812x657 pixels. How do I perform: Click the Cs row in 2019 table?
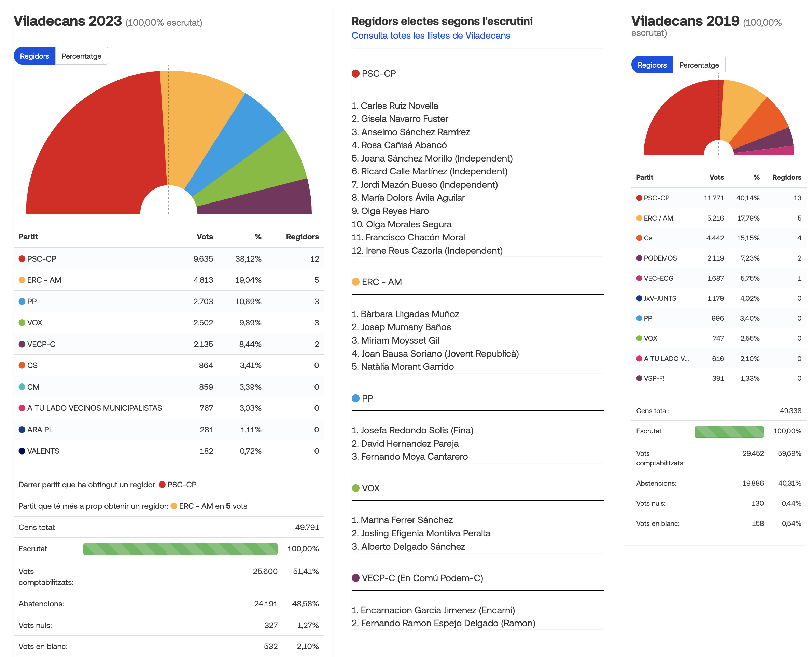coord(718,238)
